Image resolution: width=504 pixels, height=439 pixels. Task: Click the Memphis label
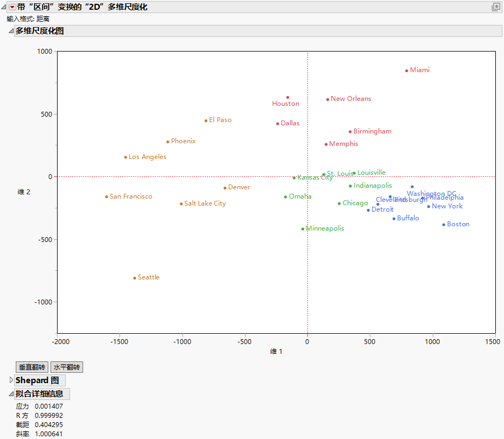tap(343, 144)
